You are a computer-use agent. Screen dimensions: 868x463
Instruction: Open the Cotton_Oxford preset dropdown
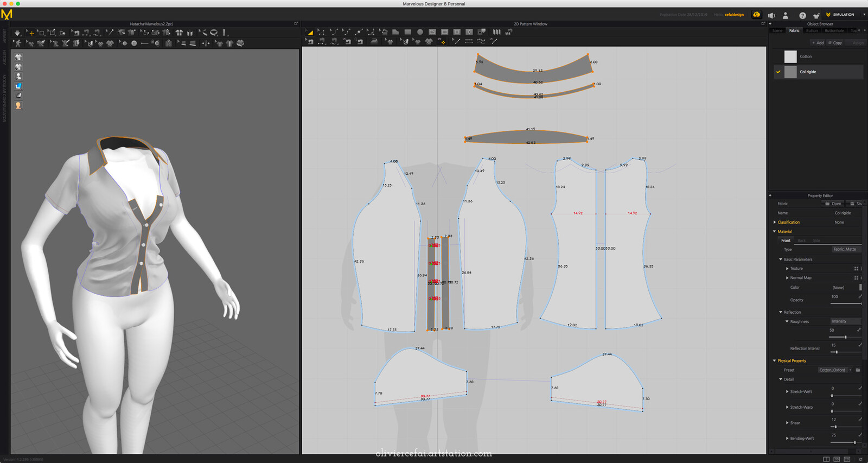835,370
